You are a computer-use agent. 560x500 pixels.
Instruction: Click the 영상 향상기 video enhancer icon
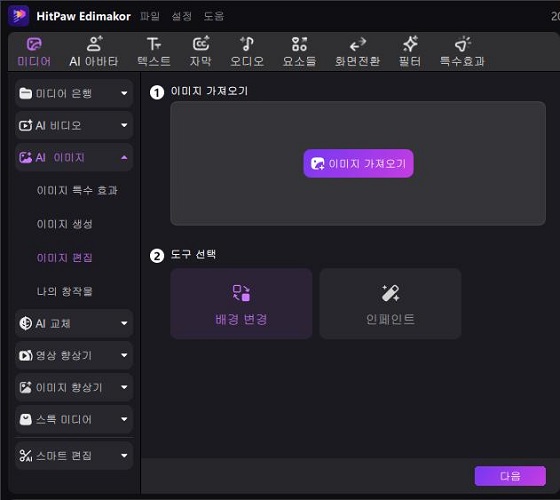click(25, 355)
